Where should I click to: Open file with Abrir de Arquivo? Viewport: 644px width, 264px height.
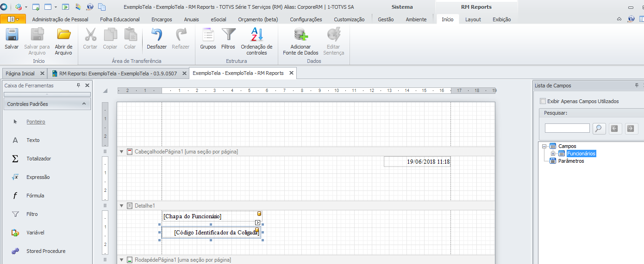[x=63, y=42]
